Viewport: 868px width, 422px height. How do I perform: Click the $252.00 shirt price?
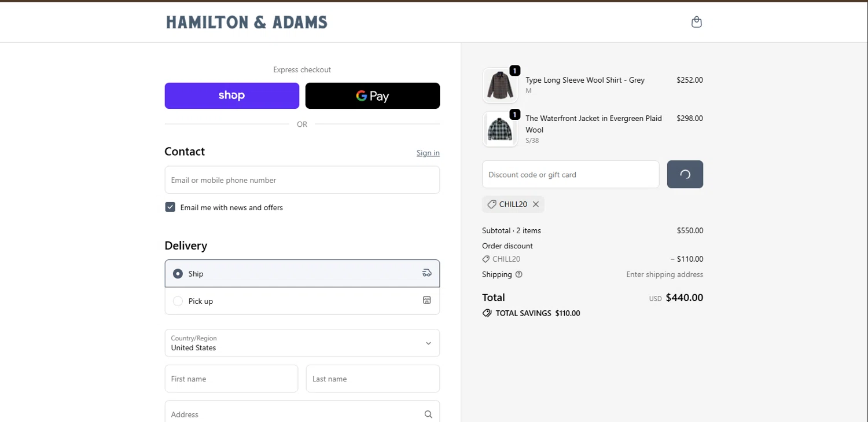690,80
